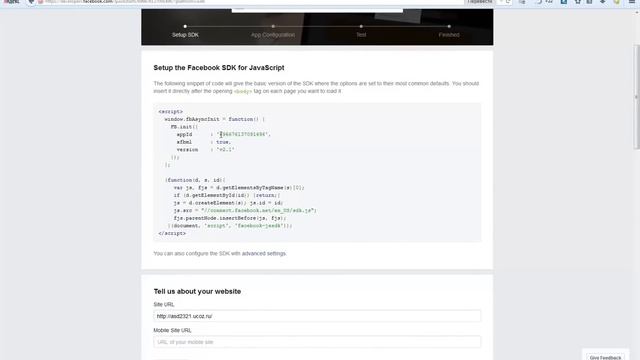Go to the App Configuration step
640x360 pixels.
(x=273, y=35)
